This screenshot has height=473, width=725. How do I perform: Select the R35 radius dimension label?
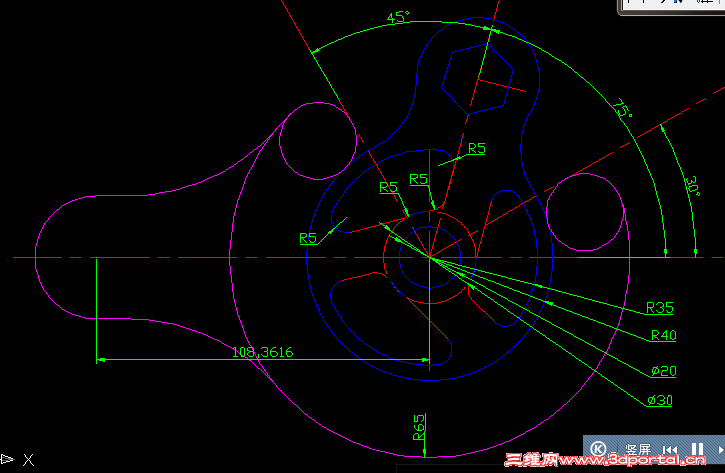point(659,308)
